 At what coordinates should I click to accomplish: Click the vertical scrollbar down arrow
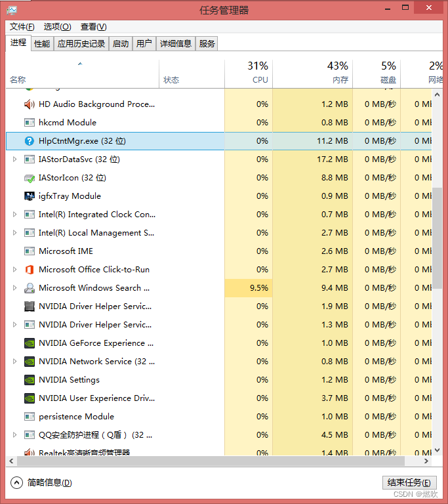coord(437,450)
